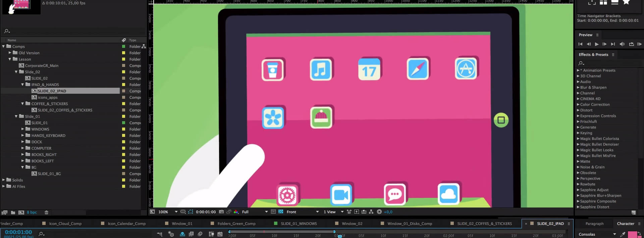Click the Show Snapshot icon
The height and width of the screenshot is (238, 644).
(229, 212)
